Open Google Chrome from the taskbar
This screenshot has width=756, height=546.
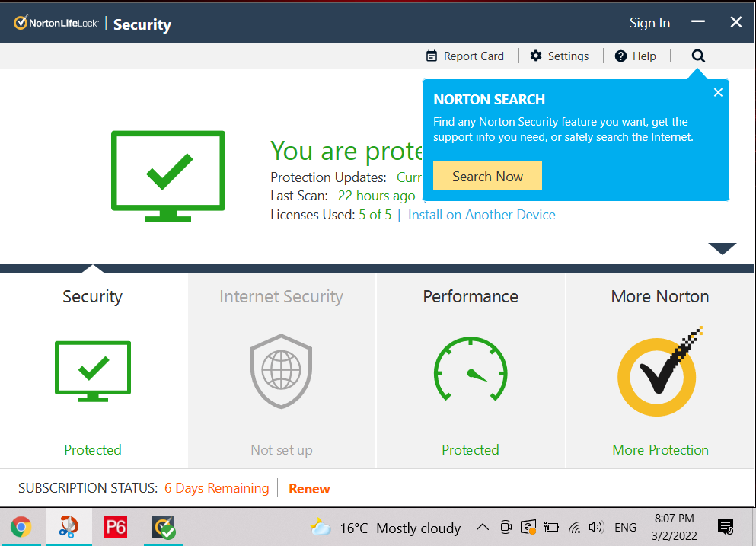point(21,527)
